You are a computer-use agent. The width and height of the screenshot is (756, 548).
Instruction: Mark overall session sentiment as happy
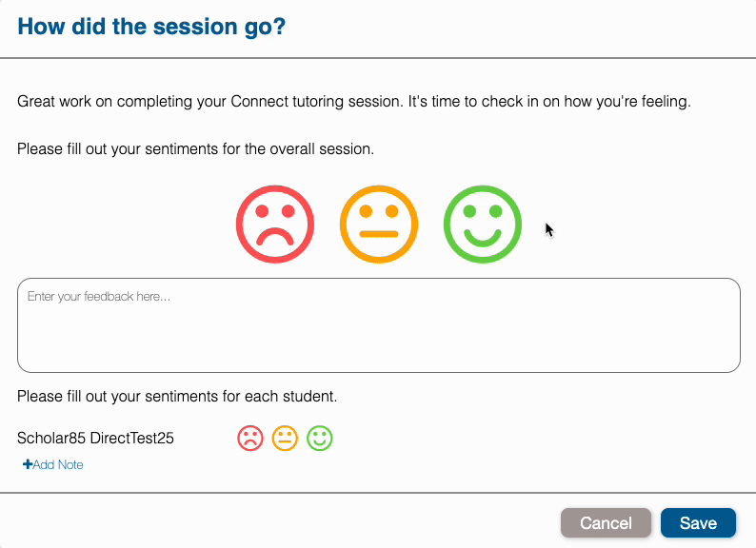[x=483, y=225]
